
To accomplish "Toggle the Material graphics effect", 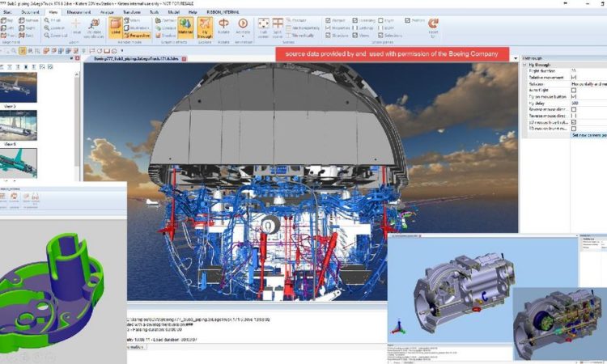I will coord(185,27).
